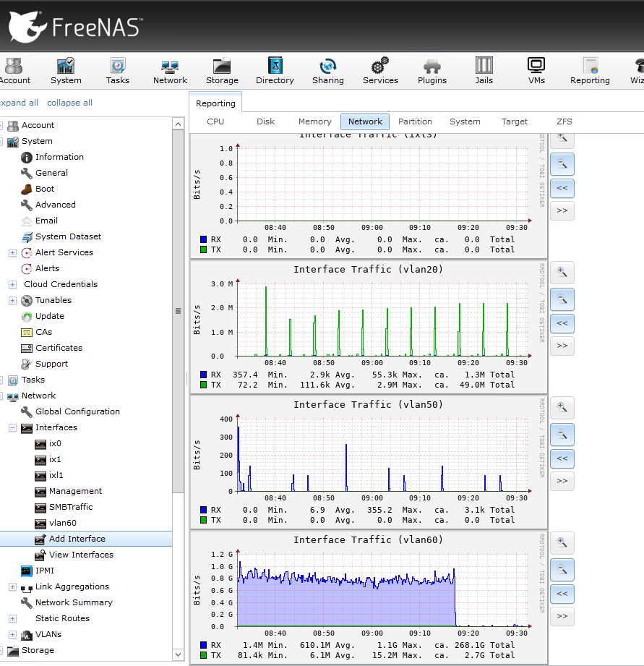Viewport: 644px width, 666px height.
Task: Open the Directory toolbar icon
Action: [275, 71]
